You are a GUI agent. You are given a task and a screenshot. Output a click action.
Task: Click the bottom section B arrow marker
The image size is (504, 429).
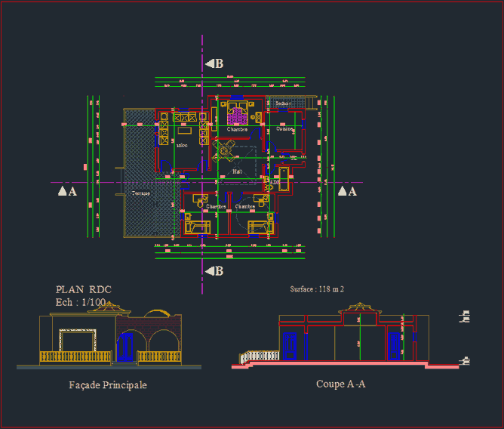pos(214,271)
